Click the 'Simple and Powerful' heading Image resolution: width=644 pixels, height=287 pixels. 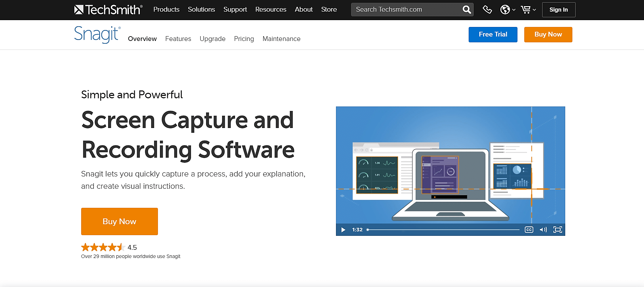click(132, 95)
